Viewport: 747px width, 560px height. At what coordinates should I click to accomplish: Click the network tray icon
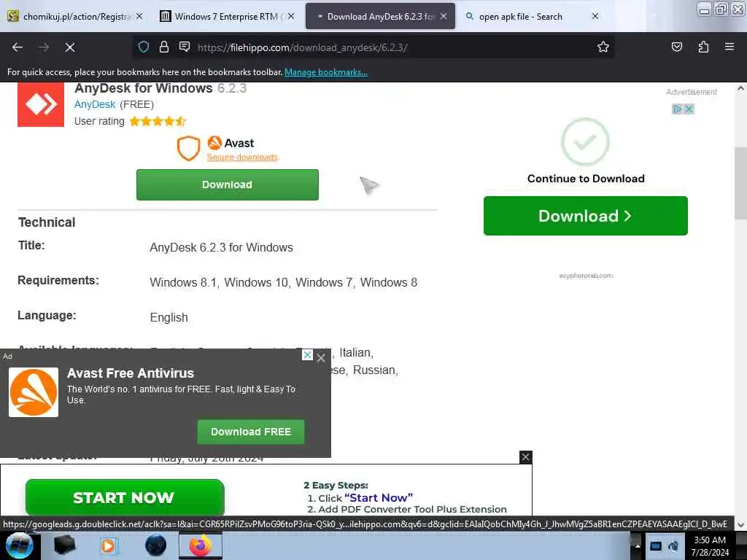[x=673, y=546]
